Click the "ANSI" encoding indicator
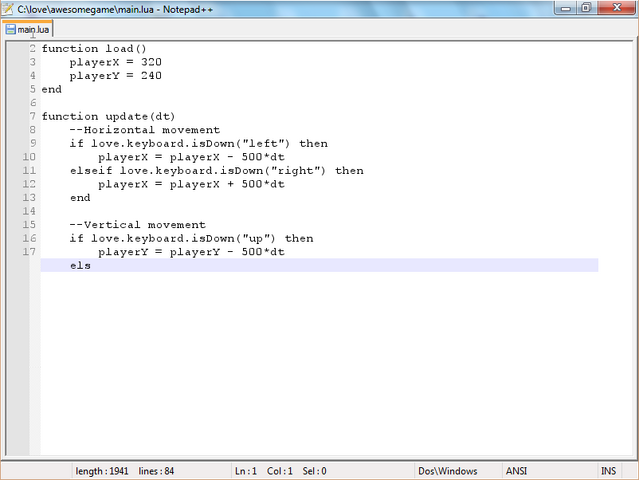Viewport: 639px width, 480px height. click(x=516, y=471)
